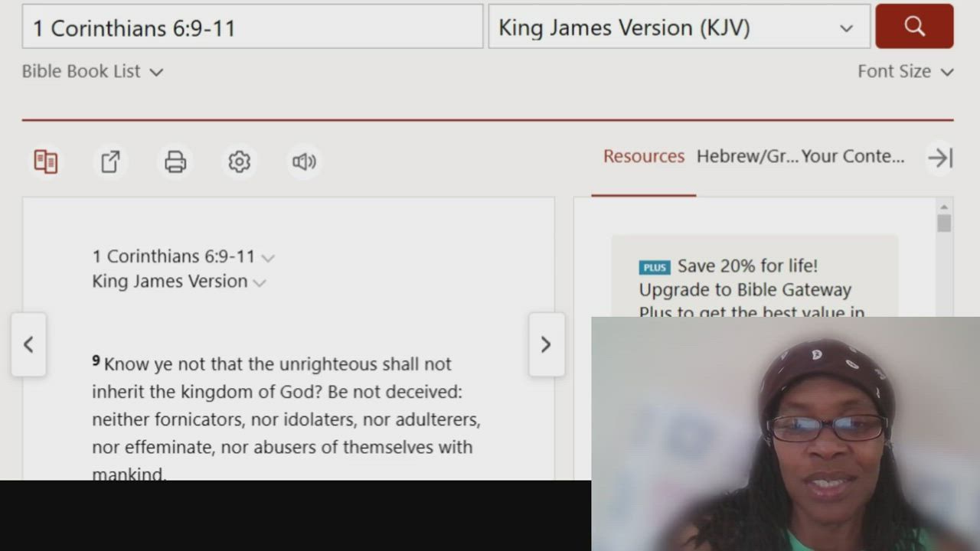
Task: Click the resources panel vertical scrollbar thumb
Action: point(944,223)
